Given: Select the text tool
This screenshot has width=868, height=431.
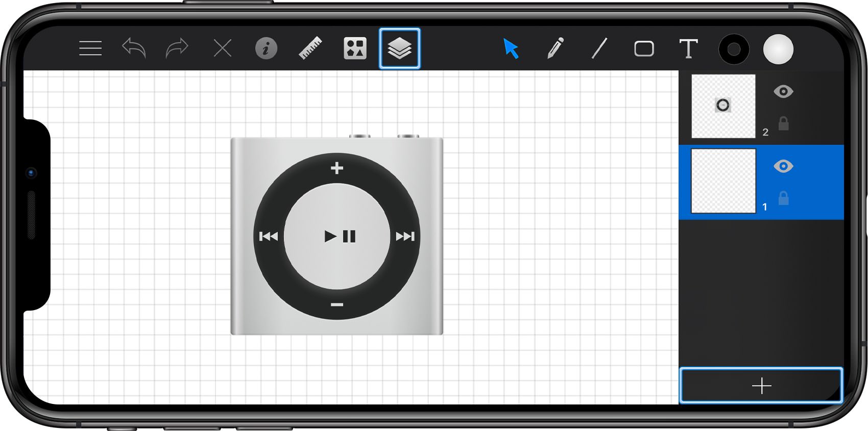Looking at the screenshot, I should pos(688,48).
